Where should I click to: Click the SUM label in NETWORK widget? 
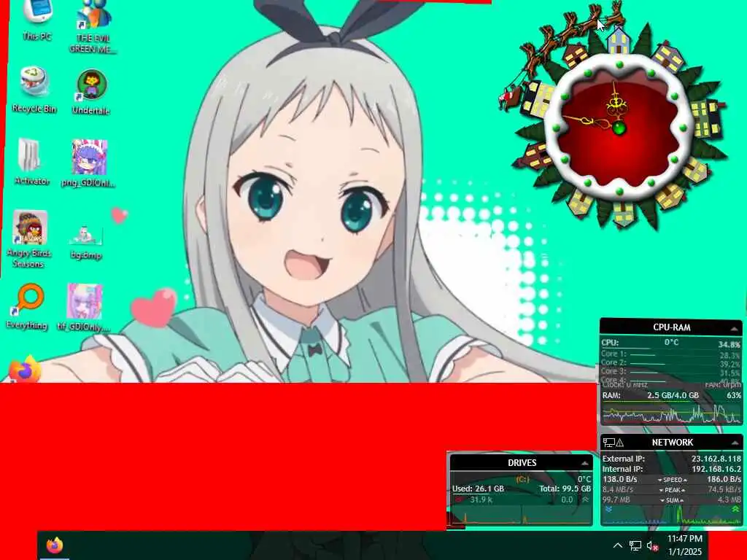672,500
